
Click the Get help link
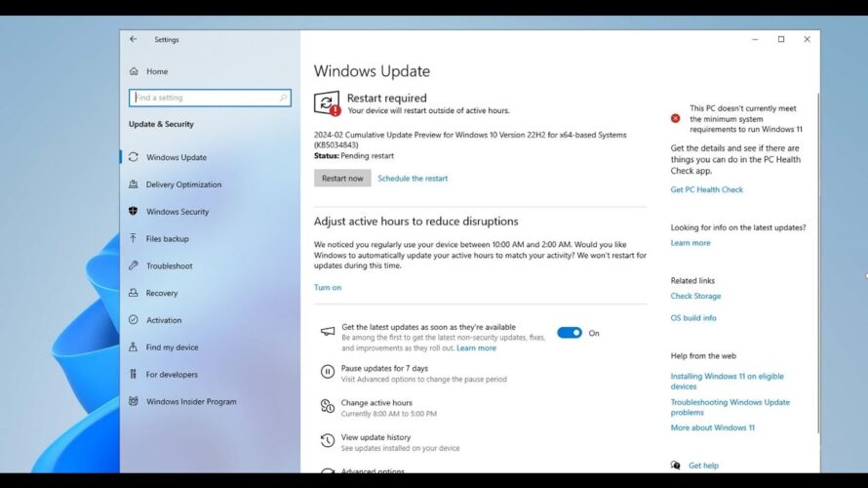(703, 466)
